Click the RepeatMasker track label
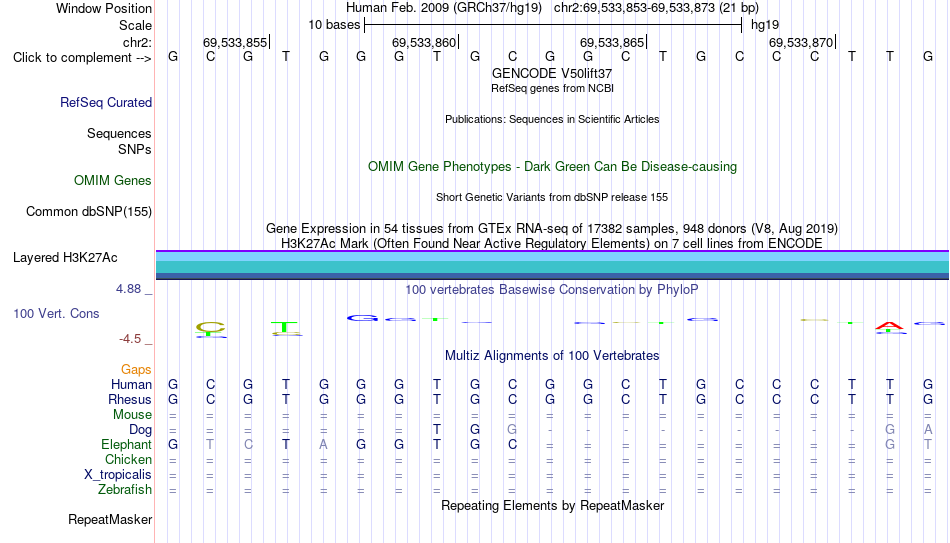This screenshot has height=543, width=950. [110, 519]
